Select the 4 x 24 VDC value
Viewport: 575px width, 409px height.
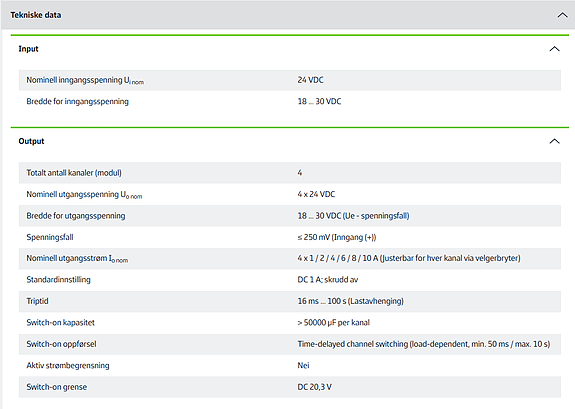(x=316, y=194)
